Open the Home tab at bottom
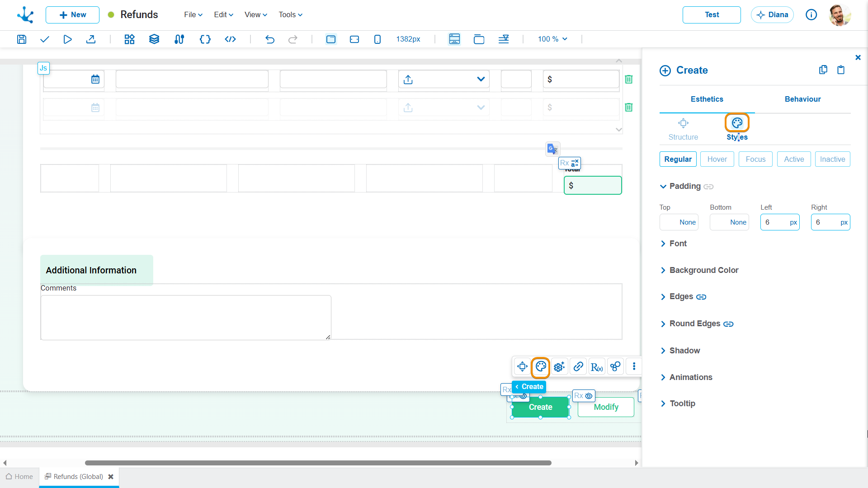This screenshot has width=868, height=488. 19,477
